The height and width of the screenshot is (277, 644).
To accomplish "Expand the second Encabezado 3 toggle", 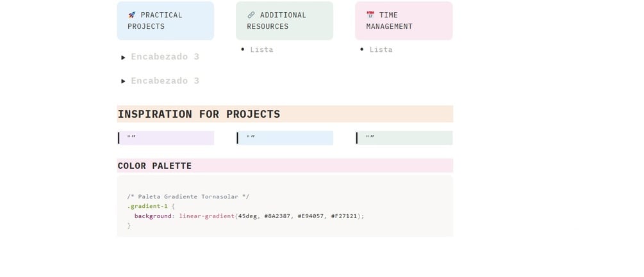I will point(123,81).
